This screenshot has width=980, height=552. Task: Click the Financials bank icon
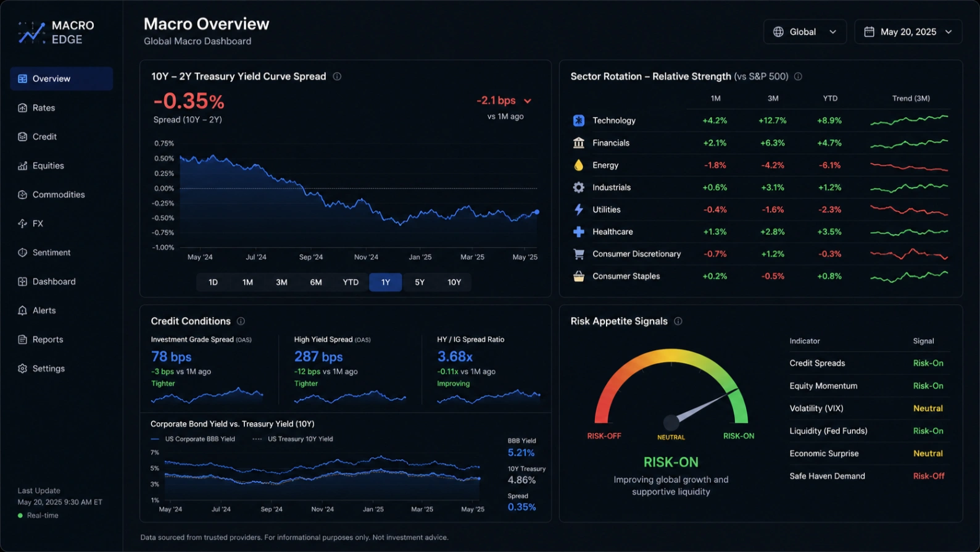[578, 143]
